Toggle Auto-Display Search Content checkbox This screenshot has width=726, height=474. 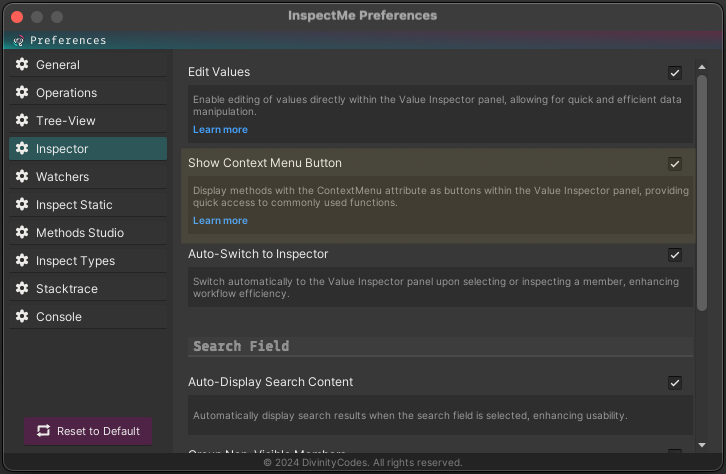(x=675, y=382)
